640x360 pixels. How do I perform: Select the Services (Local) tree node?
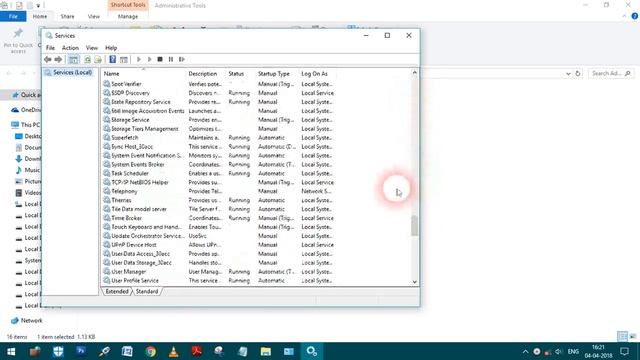(72, 72)
